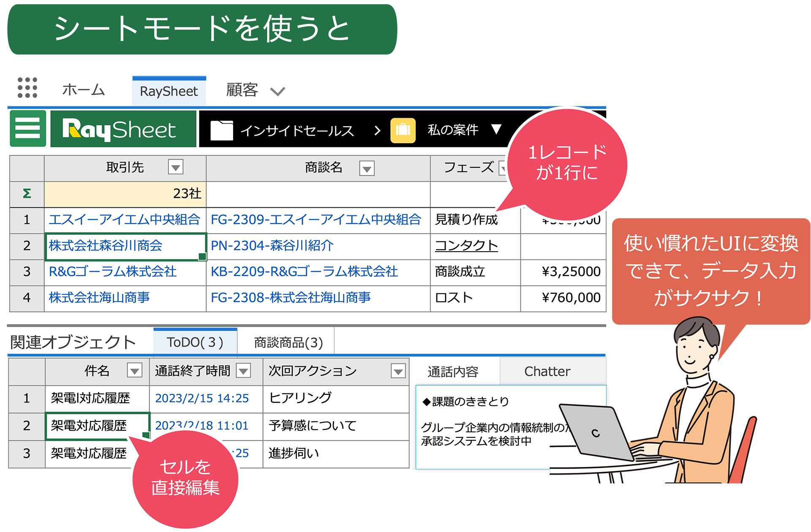Screen dimensions: 811x532
Task: Click the fill handle on 株式会社森谷川商会 cell
Action: coord(202,256)
